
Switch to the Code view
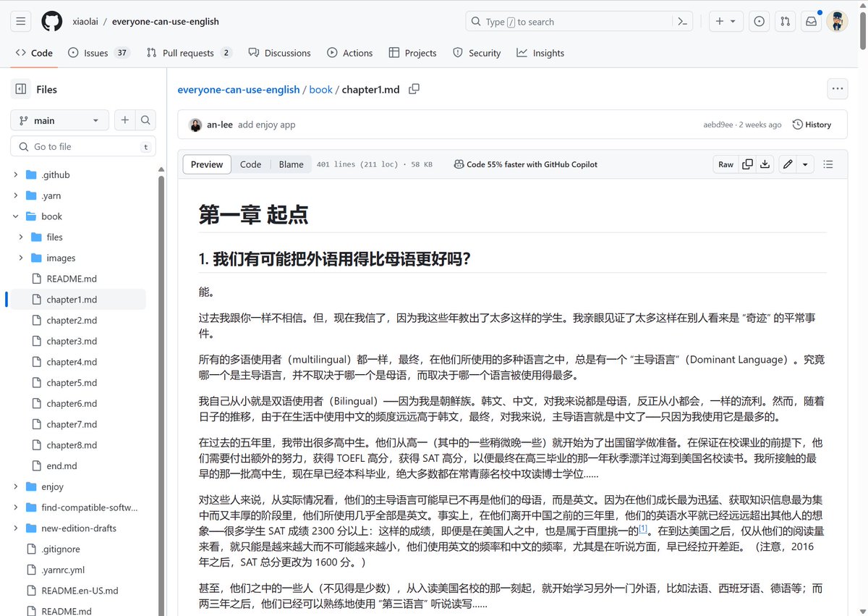[x=250, y=164]
